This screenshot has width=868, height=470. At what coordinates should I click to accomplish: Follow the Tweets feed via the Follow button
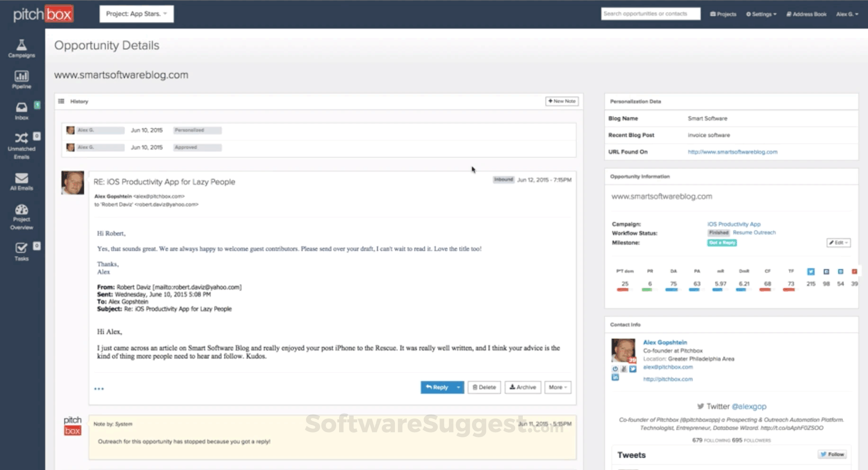click(832, 454)
